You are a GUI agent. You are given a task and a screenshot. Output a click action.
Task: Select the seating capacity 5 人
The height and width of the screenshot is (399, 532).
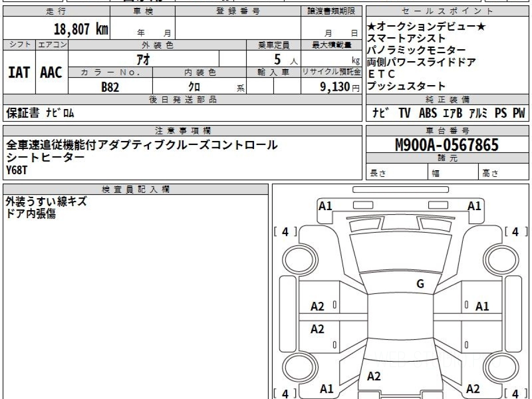pos(286,59)
